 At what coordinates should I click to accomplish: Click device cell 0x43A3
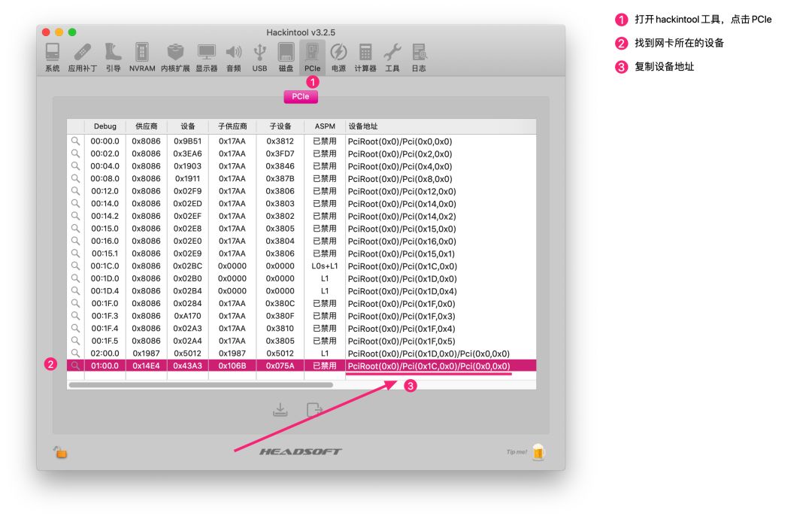[187, 366]
